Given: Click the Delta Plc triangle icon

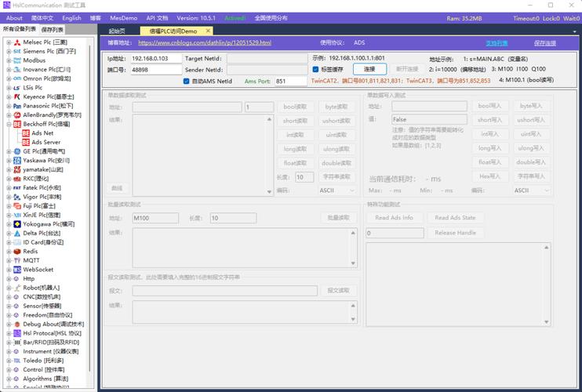Looking at the screenshot, I should pyautogui.click(x=17, y=234).
